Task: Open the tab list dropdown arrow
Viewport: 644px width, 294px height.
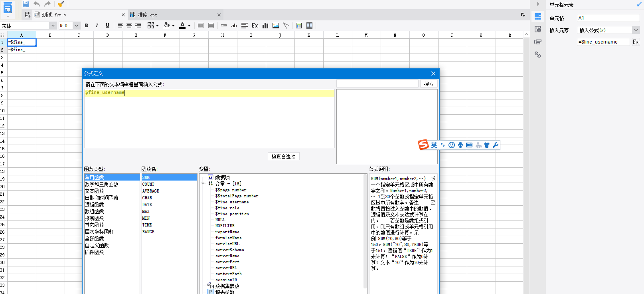Action: [523, 15]
